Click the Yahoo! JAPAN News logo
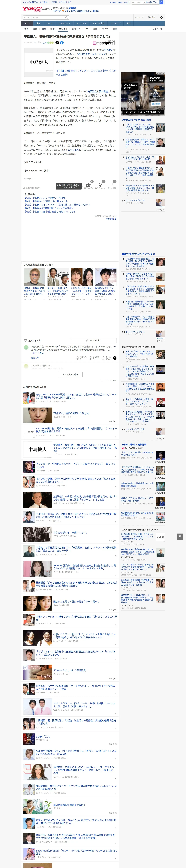 coord(37,9)
